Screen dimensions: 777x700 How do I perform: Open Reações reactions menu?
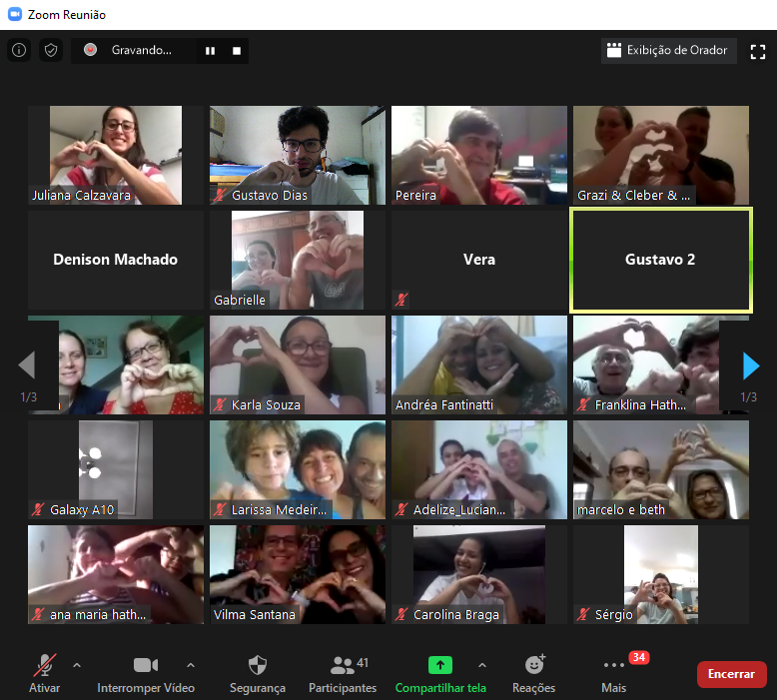tap(533, 673)
